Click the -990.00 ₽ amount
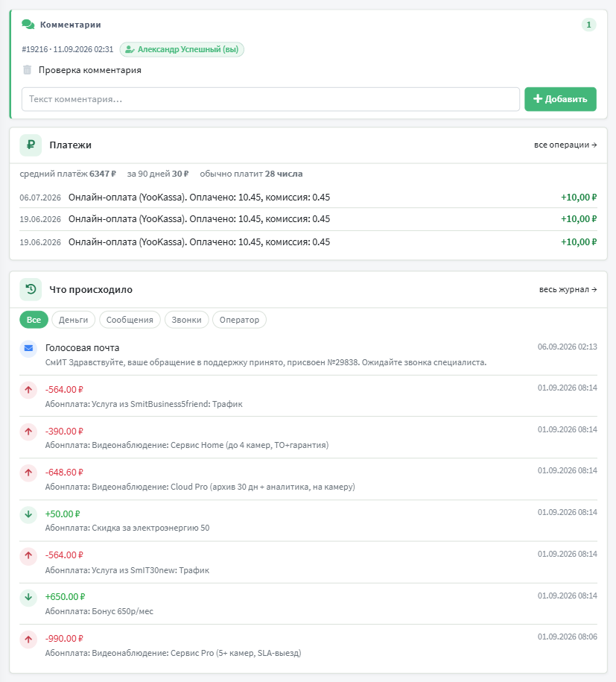The width and height of the screenshot is (616, 682). click(64, 639)
